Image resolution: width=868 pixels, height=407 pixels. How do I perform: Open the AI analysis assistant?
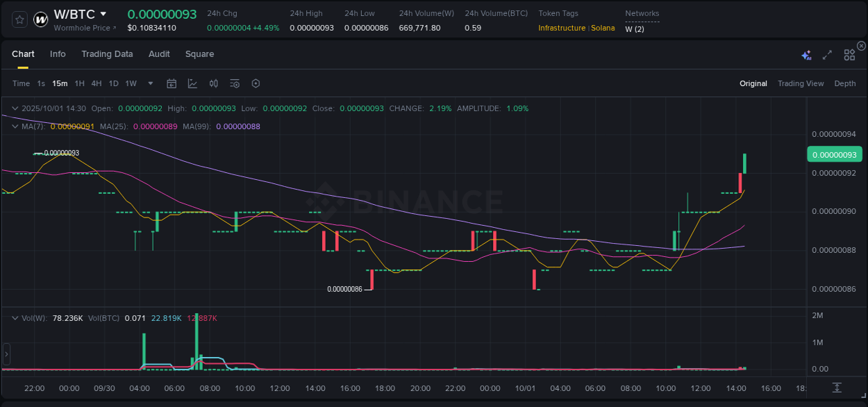pos(806,54)
